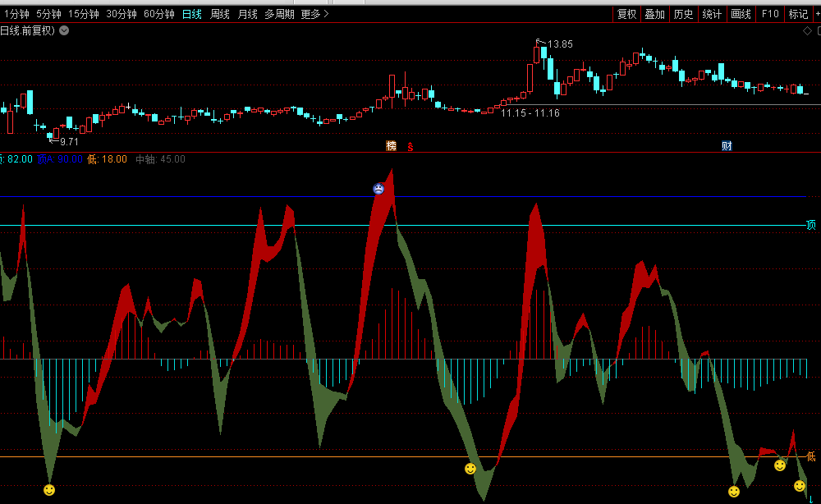Open the 复权 adjustment options
The width and height of the screenshot is (821, 504).
point(627,14)
